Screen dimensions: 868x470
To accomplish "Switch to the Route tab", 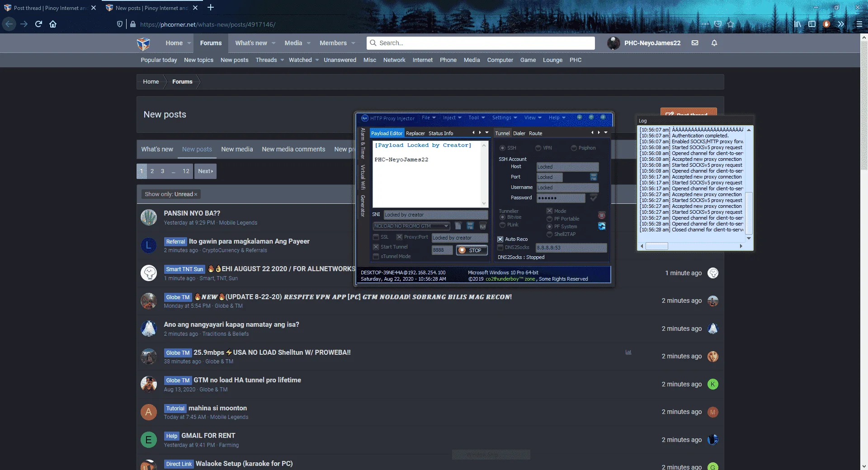I will [x=535, y=133].
